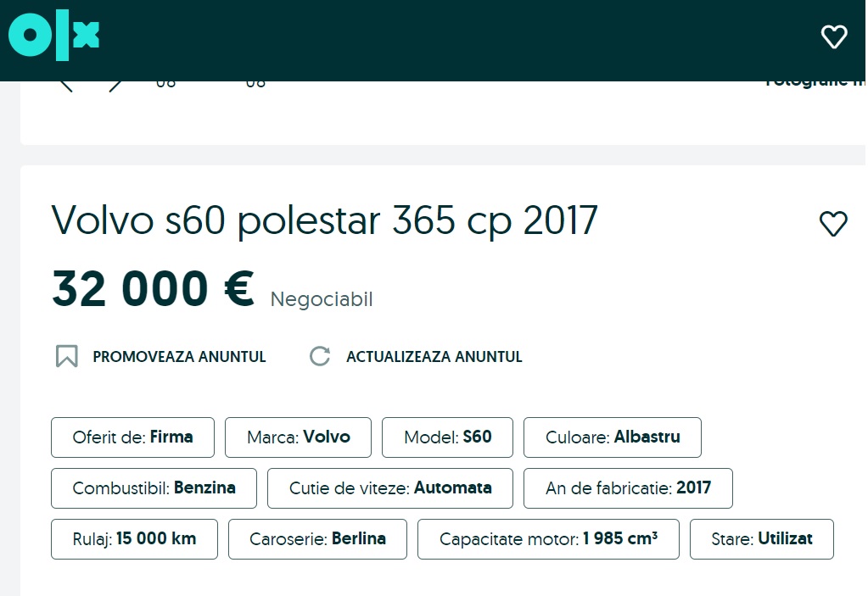Image resolution: width=868 pixels, height=596 pixels.
Task: Click the refresh icon beside Actualizeaza anuntul
Action: [x=319, y=356]
